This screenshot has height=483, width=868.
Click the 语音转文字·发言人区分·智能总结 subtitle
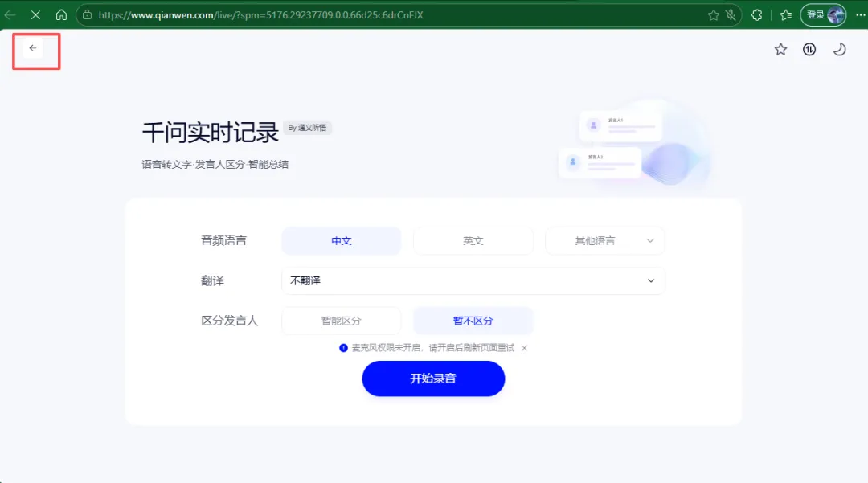215,164
